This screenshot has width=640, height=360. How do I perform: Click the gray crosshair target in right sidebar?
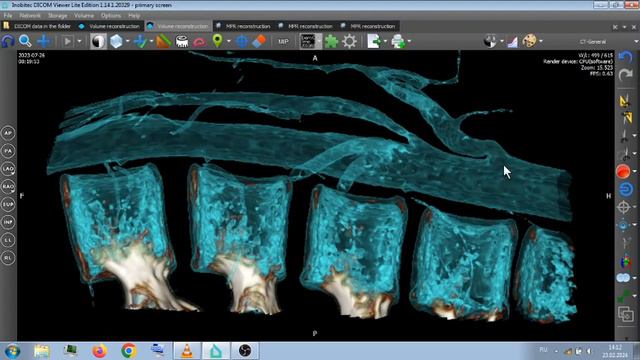[x=624, y=207]
